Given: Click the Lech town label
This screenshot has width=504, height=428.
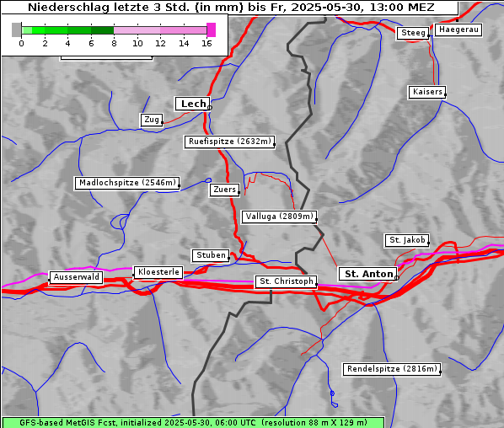Looking at the screenshot, I should 192,104.
